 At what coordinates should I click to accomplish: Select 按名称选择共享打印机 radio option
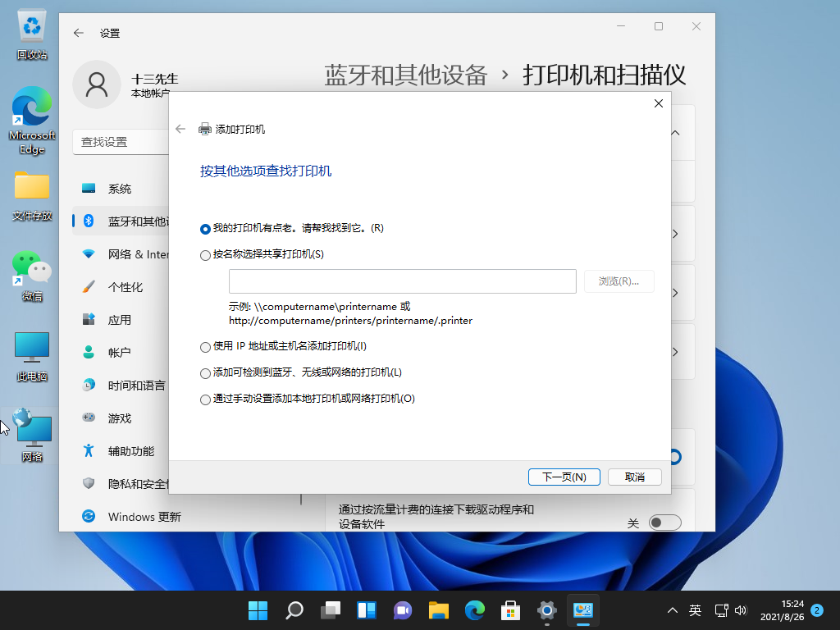coord(205,255)
